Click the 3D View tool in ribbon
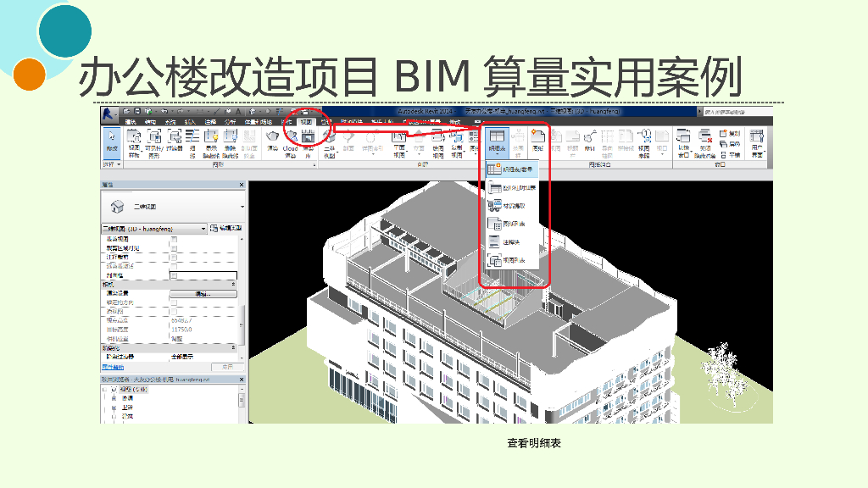The height and width of the screenshot is (488, 868). click(x=330, y=142)
